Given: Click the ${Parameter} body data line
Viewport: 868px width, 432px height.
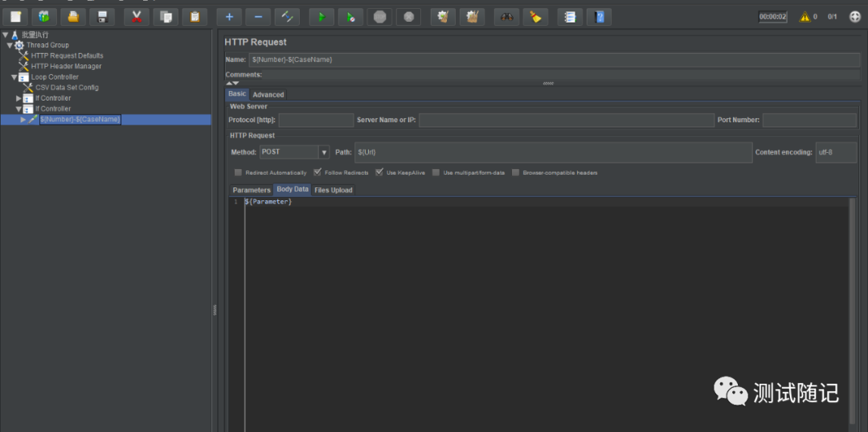Looking at the screenshot, I should (x=268, y=202).
